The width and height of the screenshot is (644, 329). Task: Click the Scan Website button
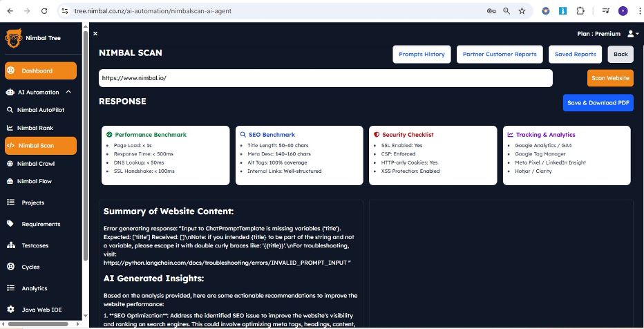click(609, 78)
